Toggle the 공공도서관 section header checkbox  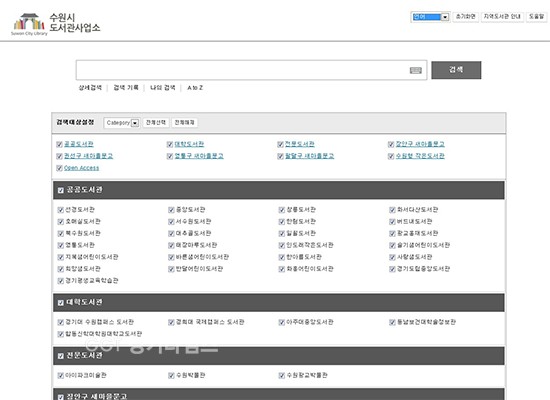coord(61,190)
